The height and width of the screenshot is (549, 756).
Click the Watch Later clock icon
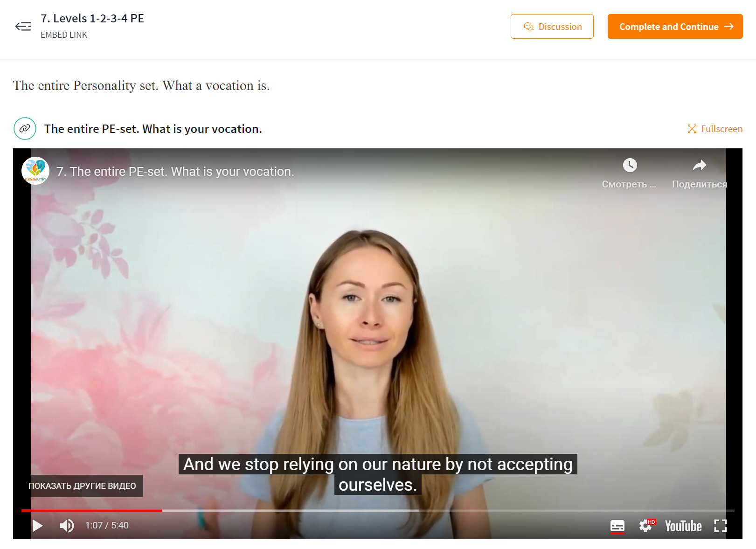[630, 165]
